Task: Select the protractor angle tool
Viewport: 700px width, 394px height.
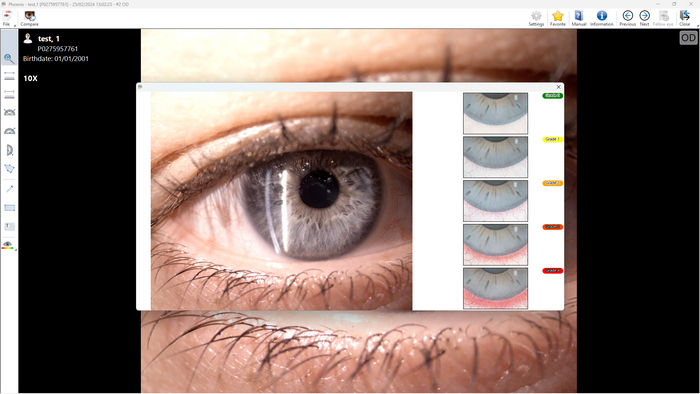Action: pyautogui.click(x=9, y=131)
